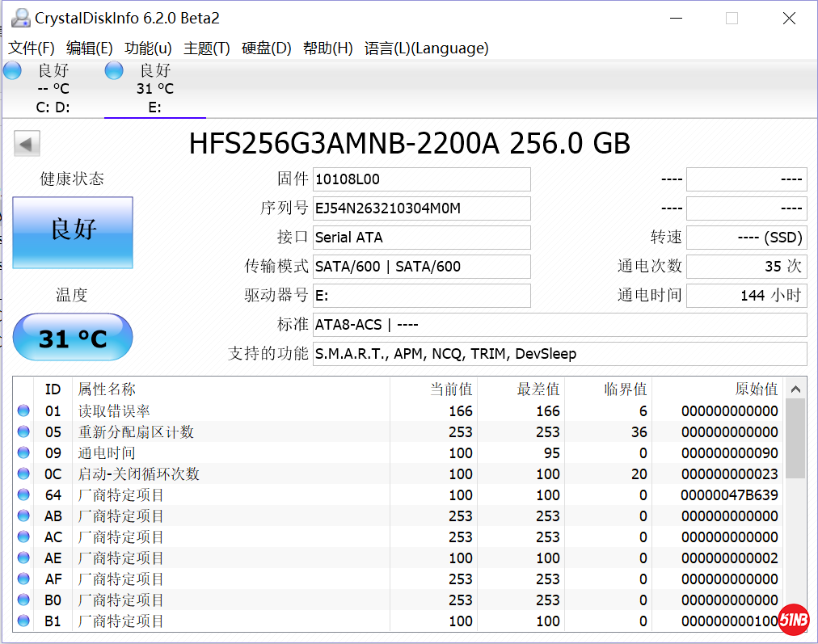Image resolution: width=818 pixels, height=644 pixels.
Task: Click the blue health dot on the E: drive
Action: click(113, 70)
